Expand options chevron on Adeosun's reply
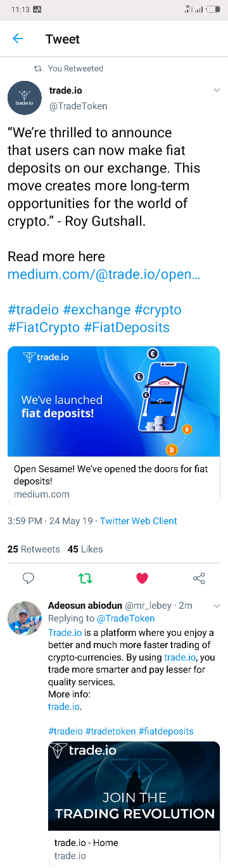This screenshot has height=868, width=228. (217, 606)
